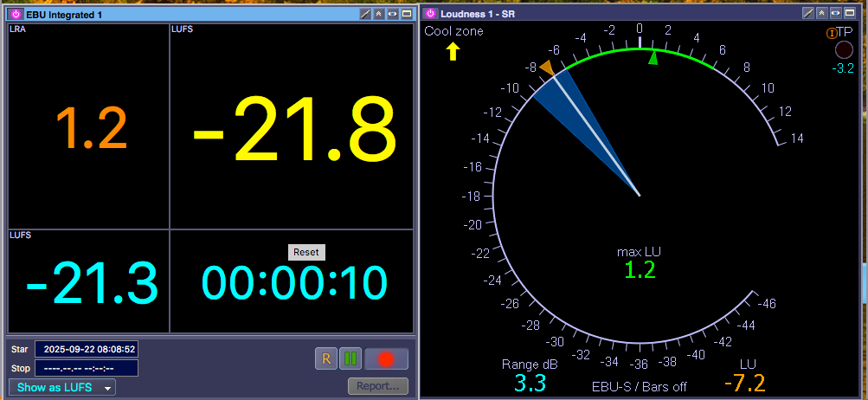
Task: Click the orange I icon beside TP
Action: coord(832,33)
